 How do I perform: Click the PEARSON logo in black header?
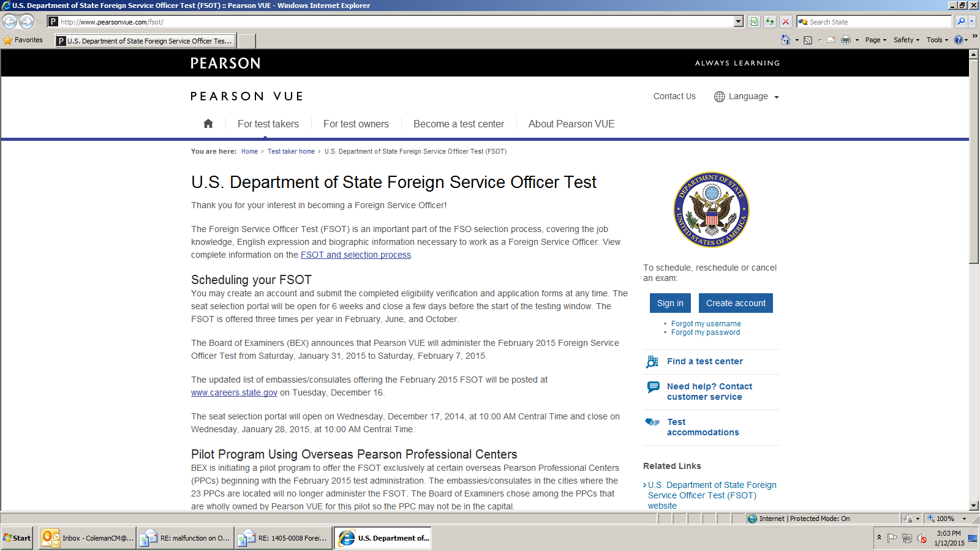click(225, 63)
